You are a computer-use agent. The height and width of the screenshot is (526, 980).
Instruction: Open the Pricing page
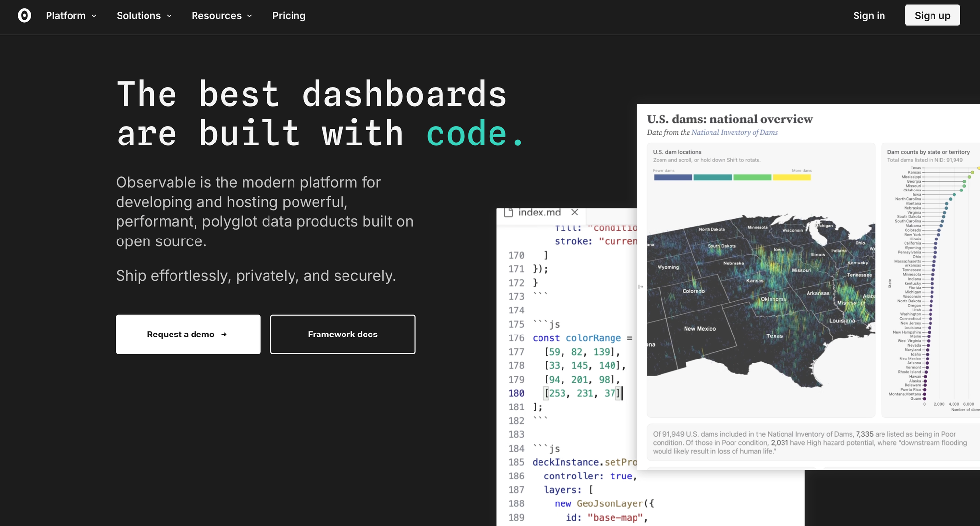[289, 16]
